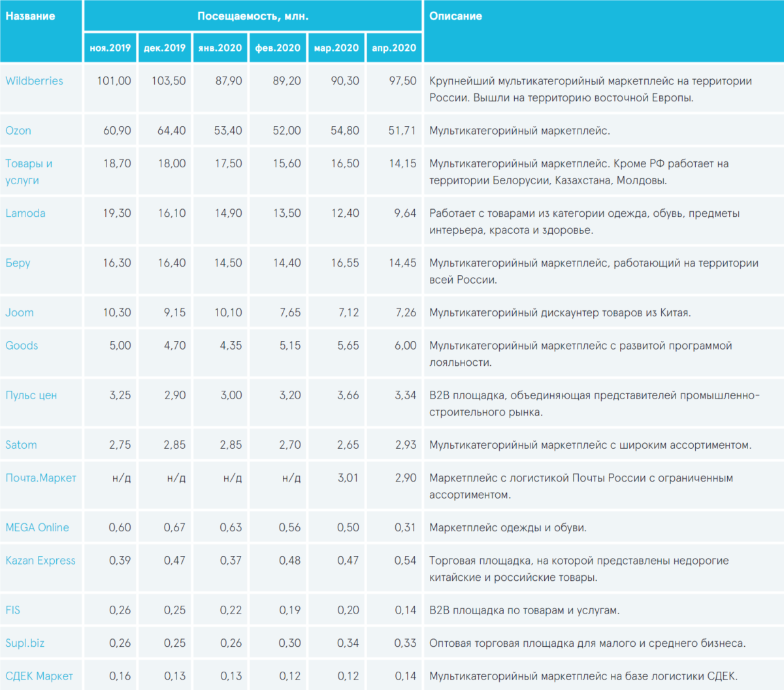Click the MEGA Online link

tap(37, 527)
